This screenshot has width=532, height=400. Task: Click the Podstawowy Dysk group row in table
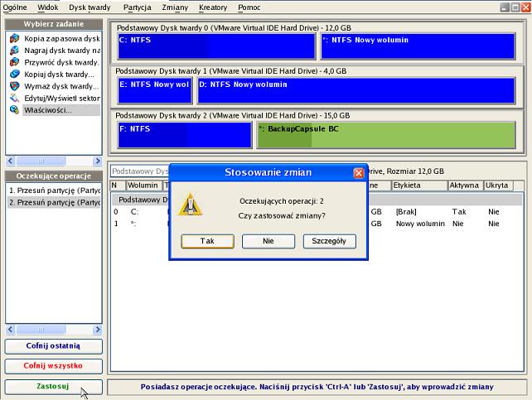317,200
